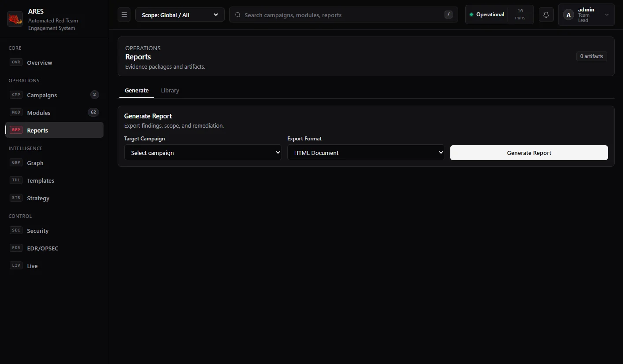The height and width of the screenshot is (364, 623).
Task: Open the Modules page
Action: 54,113
